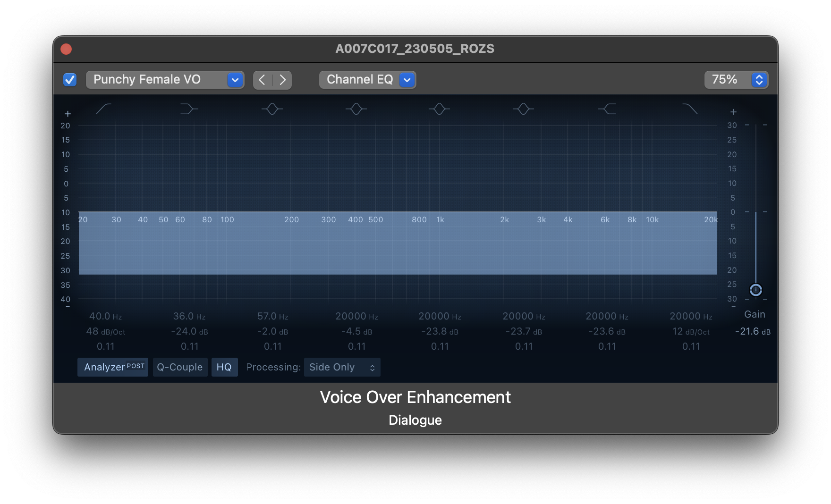Click the Q value under -24.0 dB
This screenshot has width=831, height=504.
[189, 346]
